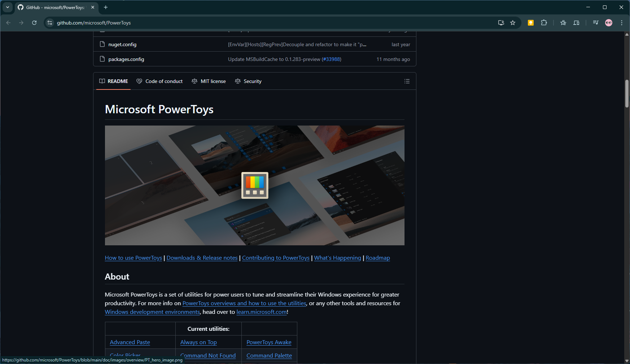Open the README outline menu
This screenshot has height=364, width=630.
point(407,81)
